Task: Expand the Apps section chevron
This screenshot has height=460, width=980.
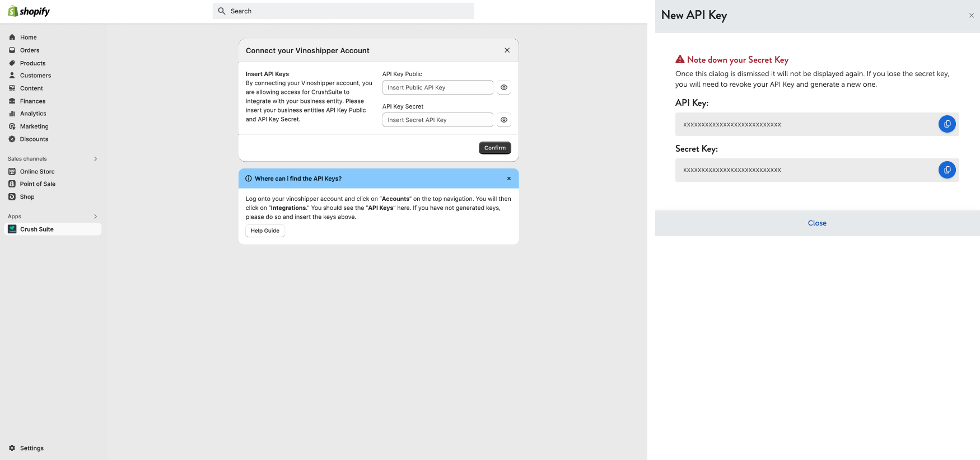Action: (96, 217)
